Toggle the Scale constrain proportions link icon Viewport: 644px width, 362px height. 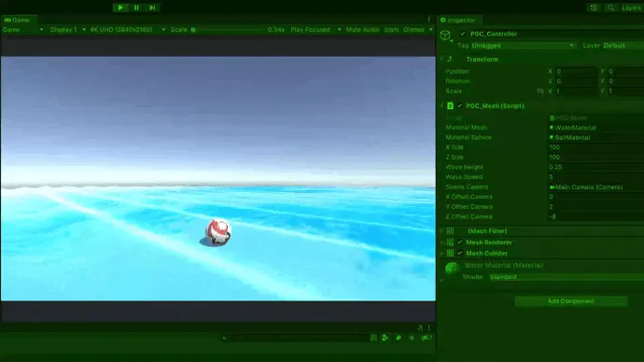[540, 90]
